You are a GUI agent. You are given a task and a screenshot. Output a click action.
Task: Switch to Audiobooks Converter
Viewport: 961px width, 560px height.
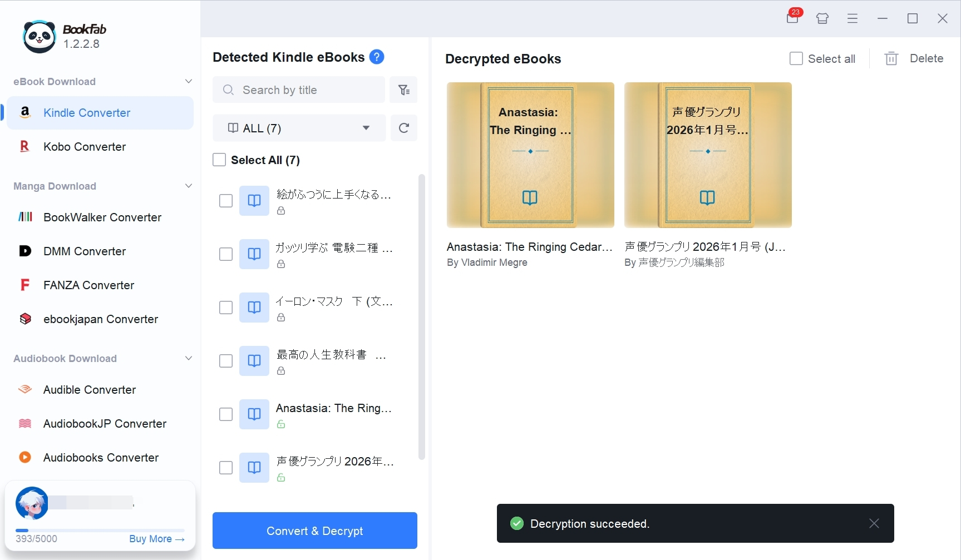(x=100, y=457)
